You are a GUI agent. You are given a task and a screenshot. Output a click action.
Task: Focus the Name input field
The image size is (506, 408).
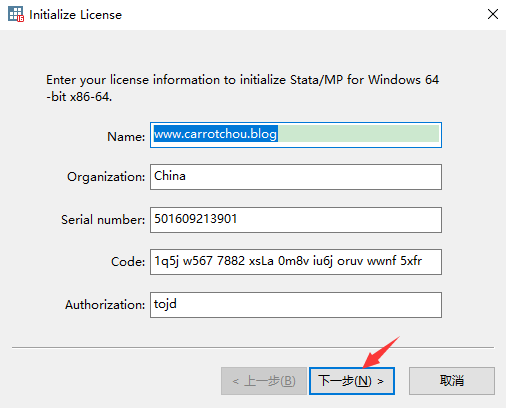[x=296, y=135]
